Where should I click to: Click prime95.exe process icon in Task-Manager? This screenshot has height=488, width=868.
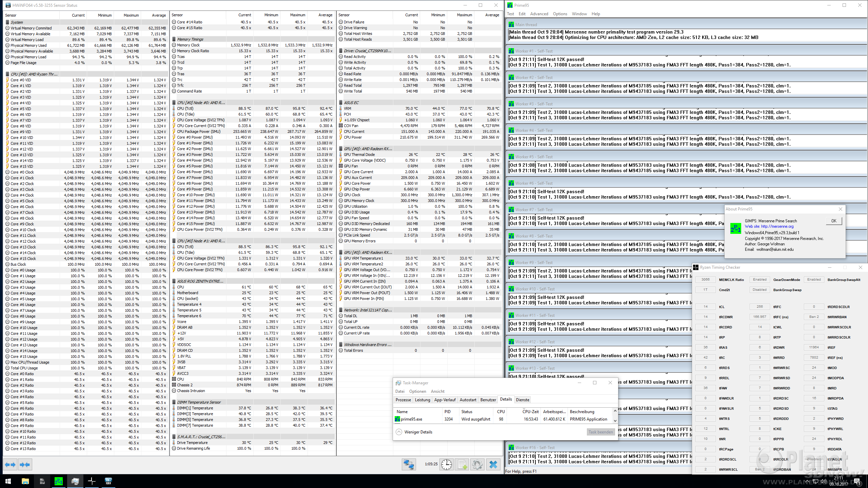tap(397, 419)
